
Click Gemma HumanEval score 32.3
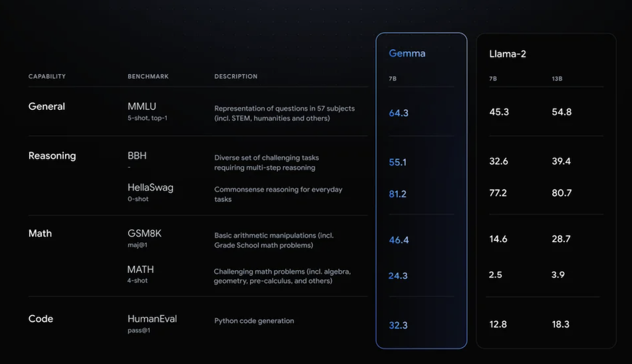coord(398,325)
